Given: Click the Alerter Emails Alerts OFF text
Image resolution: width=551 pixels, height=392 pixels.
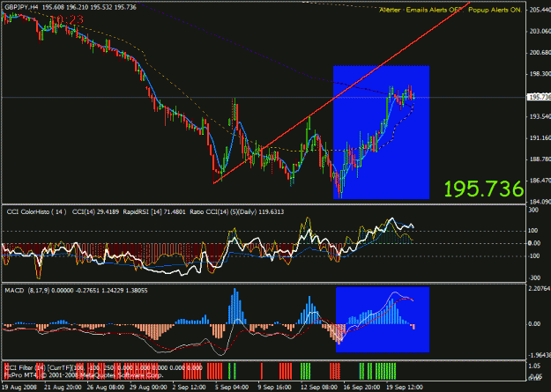Looking at the screenshot, I should [420, 10].
